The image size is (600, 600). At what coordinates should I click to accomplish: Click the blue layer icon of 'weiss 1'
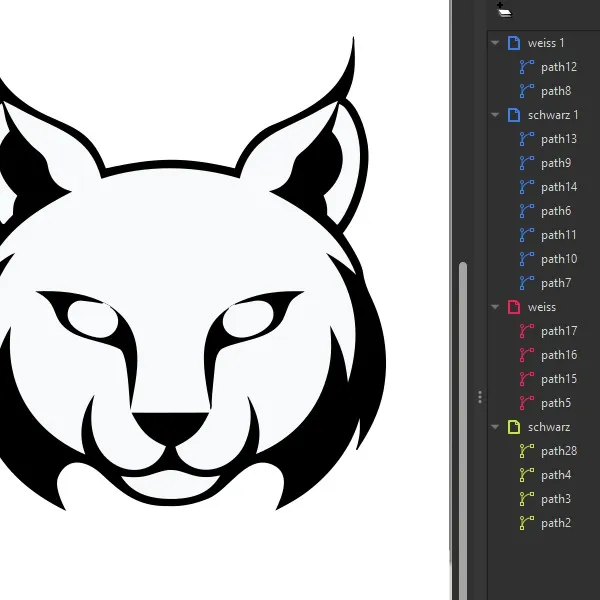[x=514, y=43]
